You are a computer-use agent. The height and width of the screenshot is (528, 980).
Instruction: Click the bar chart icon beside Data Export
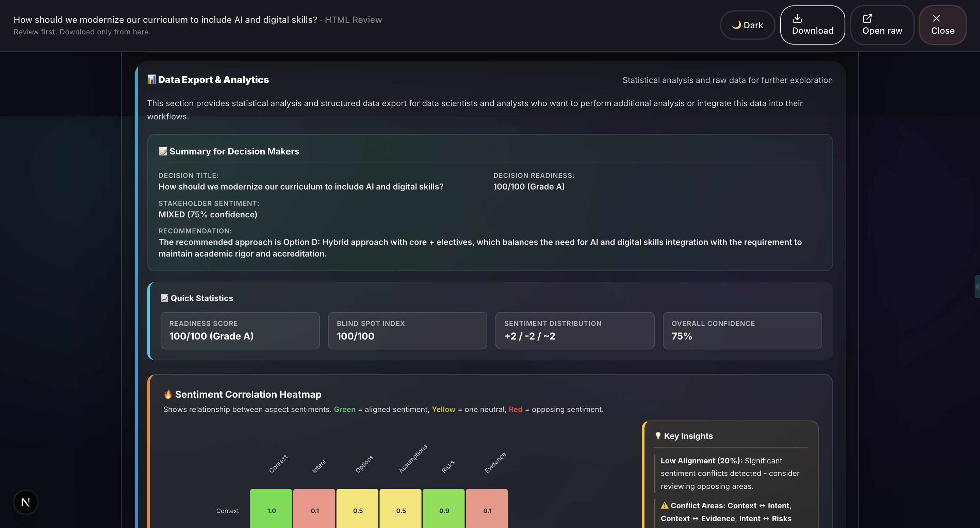[151, 80]
